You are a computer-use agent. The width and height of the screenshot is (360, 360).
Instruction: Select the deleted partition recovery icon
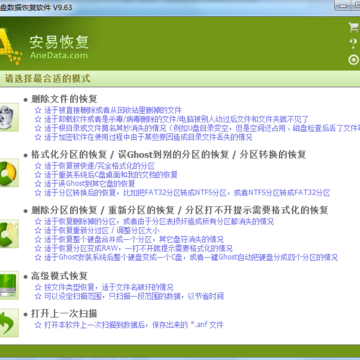pyautogui.click(x=9, y=234)
